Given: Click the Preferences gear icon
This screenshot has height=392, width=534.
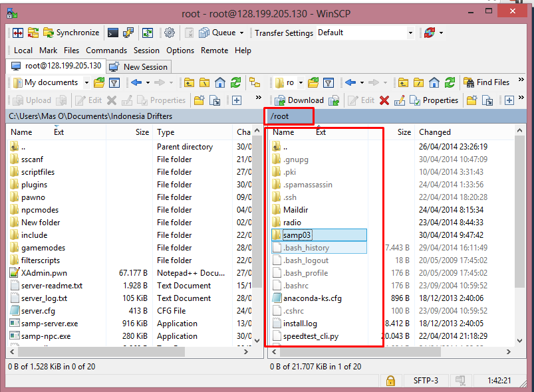Looking at the screenshot, I should (x=170, y=33).
